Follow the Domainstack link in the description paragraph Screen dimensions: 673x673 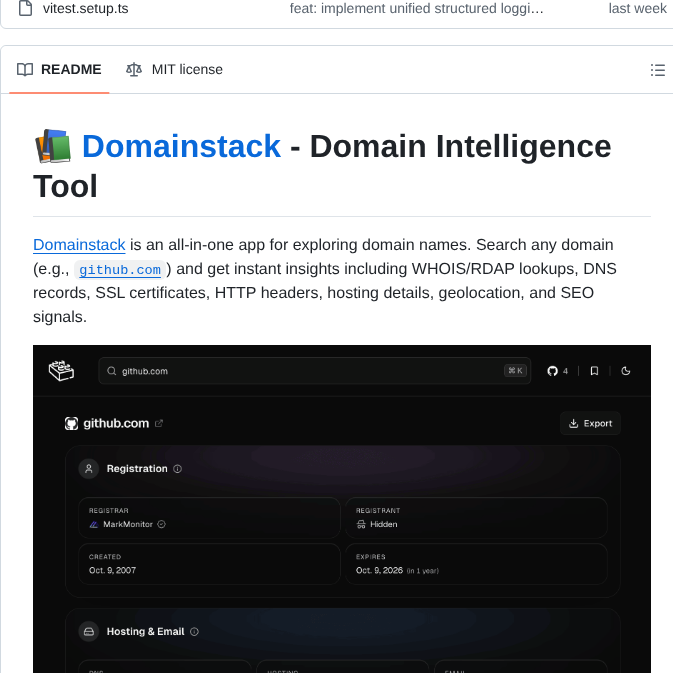pyautogui.click(x=79, y=245)
